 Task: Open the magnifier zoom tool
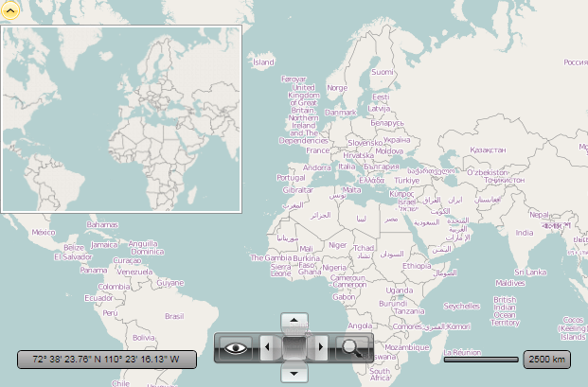352,348
